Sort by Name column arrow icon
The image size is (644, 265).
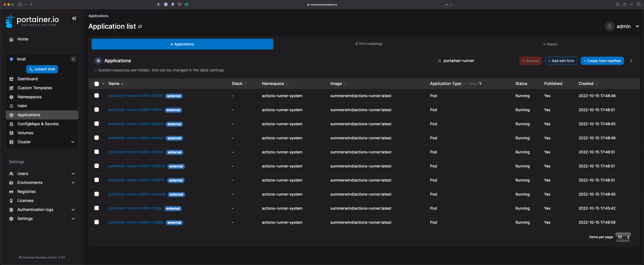[122, 84]
